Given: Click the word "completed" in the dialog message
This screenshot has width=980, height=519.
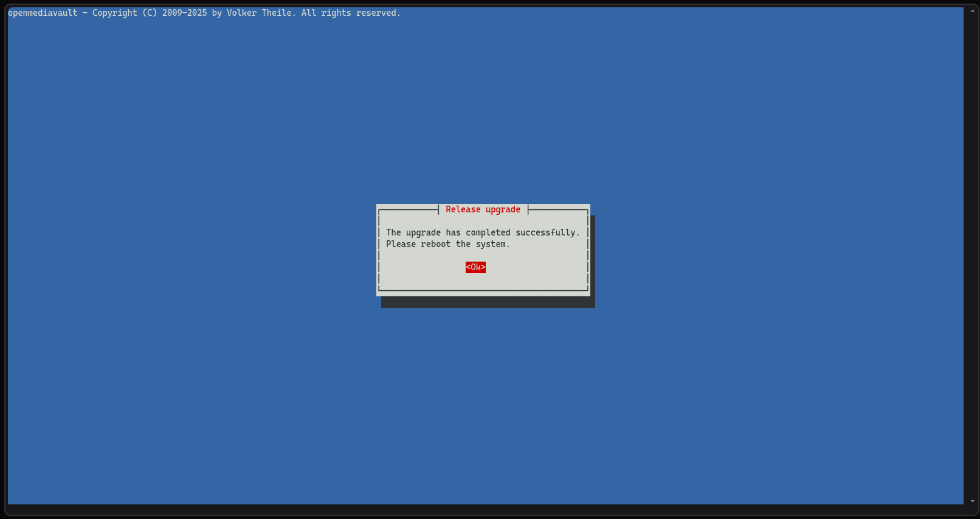Looking at the screenshot, I should coord(488,232).
